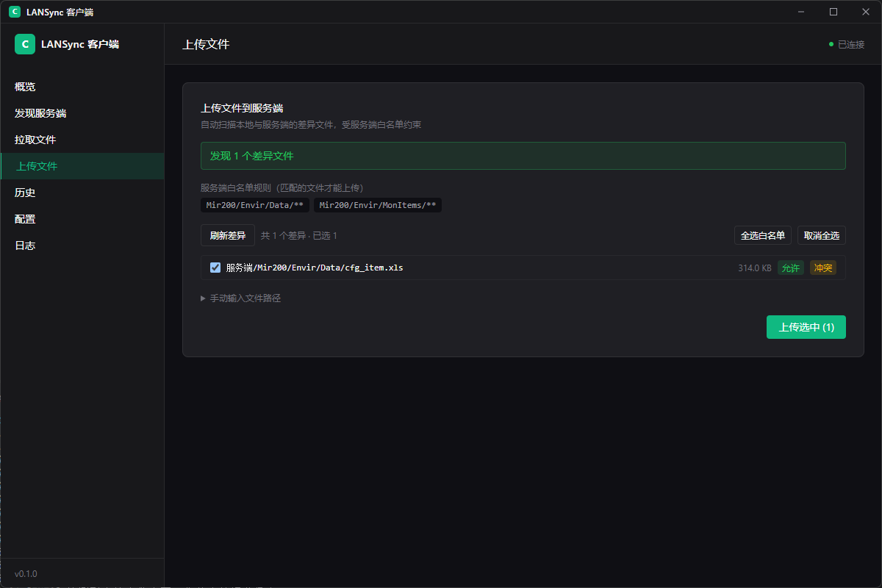Click the Mir200/Envir/MonItems/** whitelist rule chip
This screenshot has height=588, width=882.
click(378, 205)
